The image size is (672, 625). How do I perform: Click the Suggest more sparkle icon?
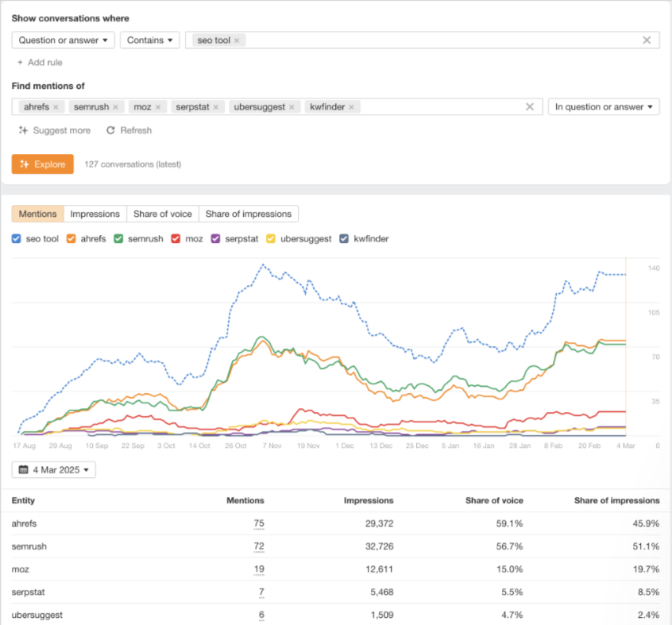pos(23,131)
